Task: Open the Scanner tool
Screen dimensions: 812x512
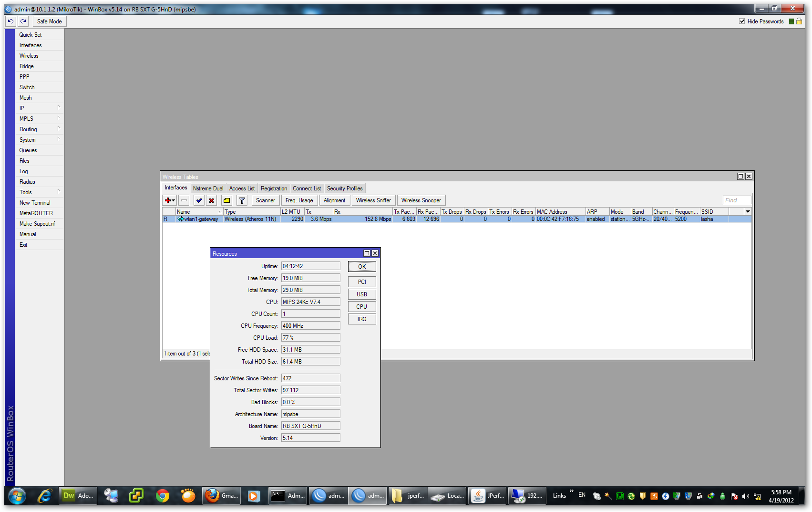Action: coord(266,200)
